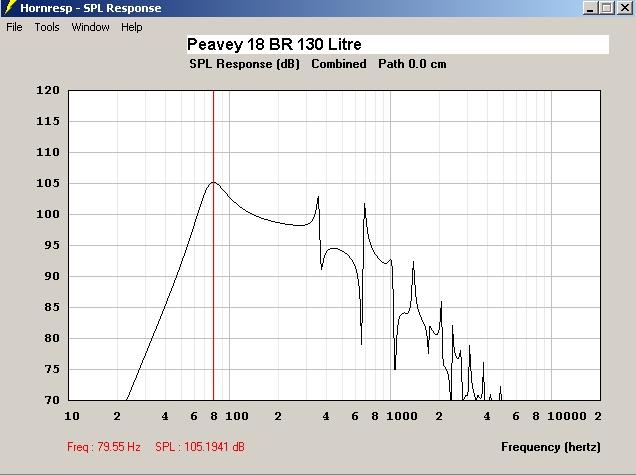This screenshot has width=636, height=475.
Task: Maximize the Hornresp window
Action: point(607,8)
